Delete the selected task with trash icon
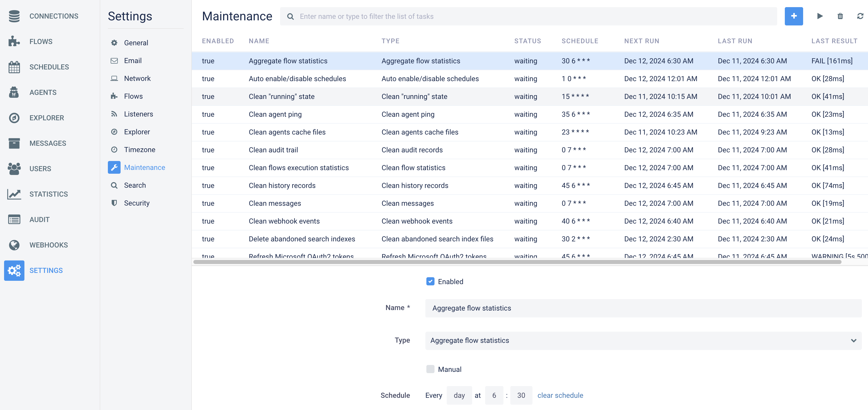Image resolution: width=868 pixels, height=410 pixels. tap(840, 16)
